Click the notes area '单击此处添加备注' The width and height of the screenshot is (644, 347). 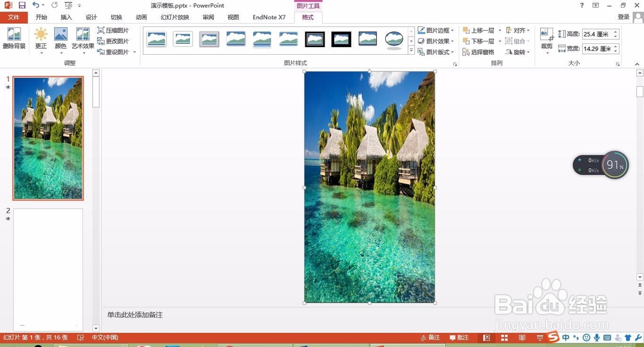[135, 315]
